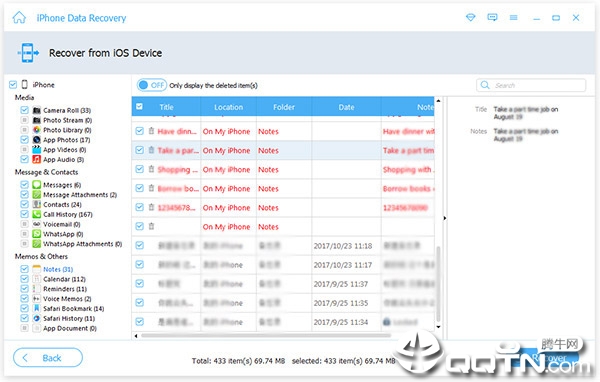Select the App Videos category icon
The height and width of the screenshot is (382, 600).
pos(37,150)
